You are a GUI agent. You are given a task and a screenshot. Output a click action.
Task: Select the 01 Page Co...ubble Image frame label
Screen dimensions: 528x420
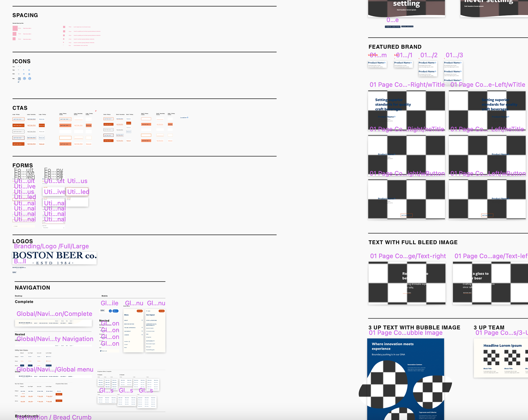[406, 333]
